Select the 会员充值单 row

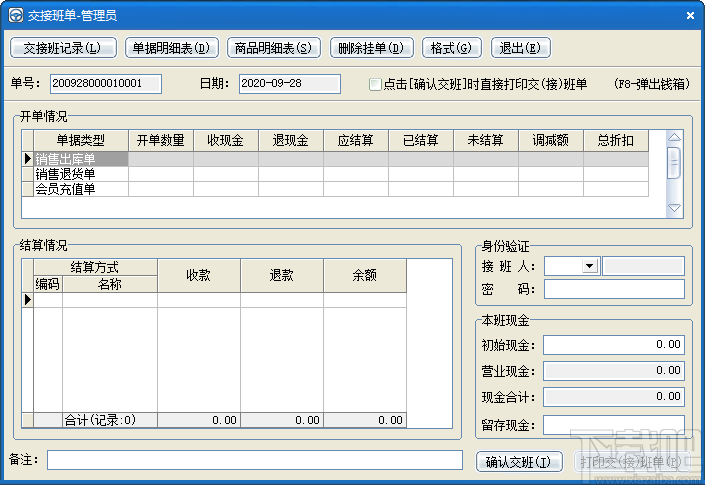coord(335,189)
